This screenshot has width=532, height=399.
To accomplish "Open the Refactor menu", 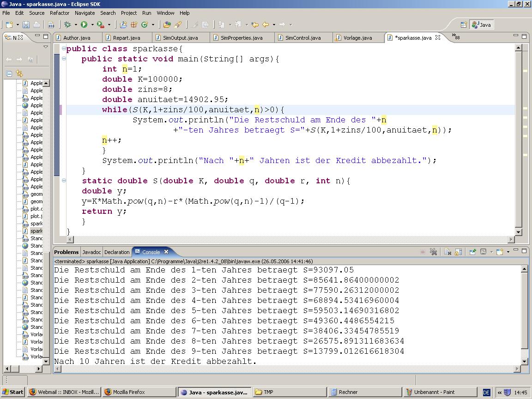I will (59, 13).
